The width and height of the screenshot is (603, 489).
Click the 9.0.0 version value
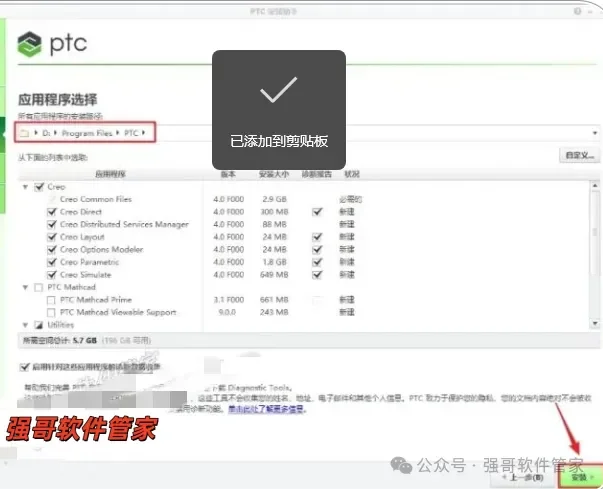[227, 312]
